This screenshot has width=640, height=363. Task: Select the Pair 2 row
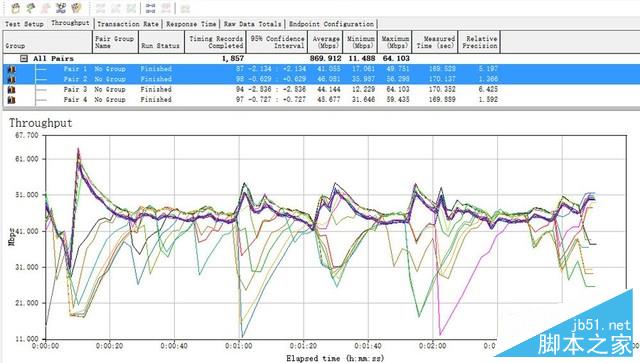click(252, 79)
